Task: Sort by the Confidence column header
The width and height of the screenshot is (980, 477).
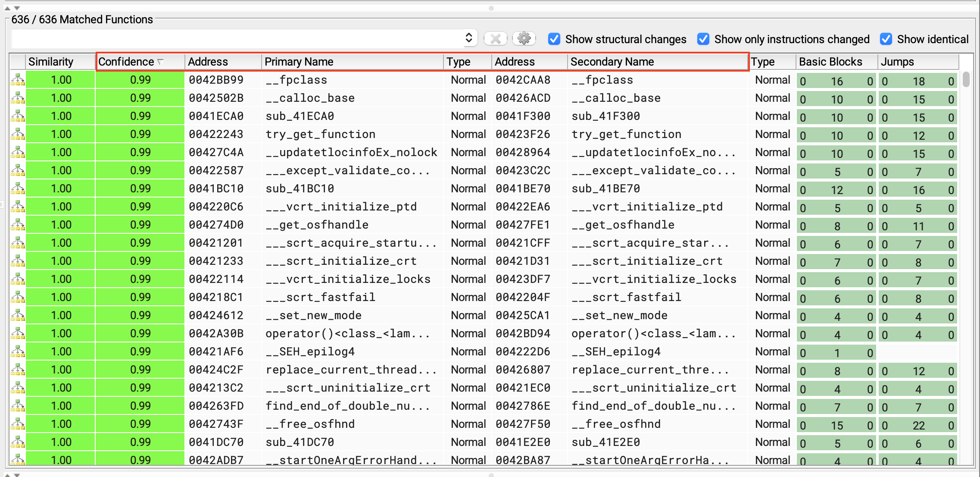Action: (140, 62)
